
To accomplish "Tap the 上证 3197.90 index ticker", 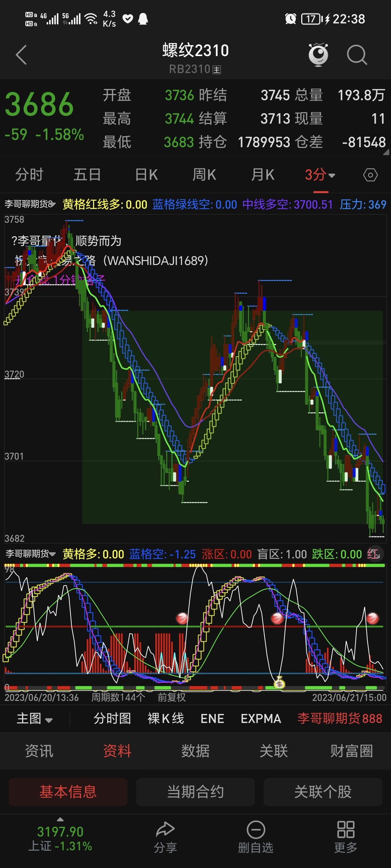I will [x=60, y=839].
